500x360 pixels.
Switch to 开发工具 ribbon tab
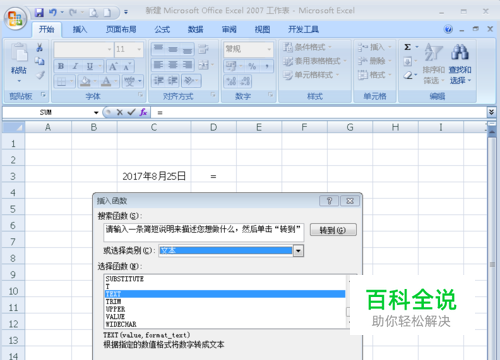click(x=303, y=29)
